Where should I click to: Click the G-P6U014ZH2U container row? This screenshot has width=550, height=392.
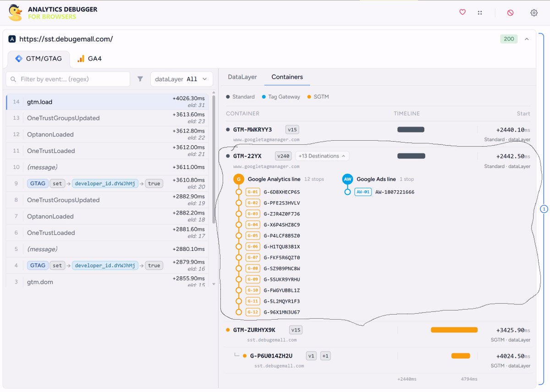pyautogui.click(x=378, y=360)
